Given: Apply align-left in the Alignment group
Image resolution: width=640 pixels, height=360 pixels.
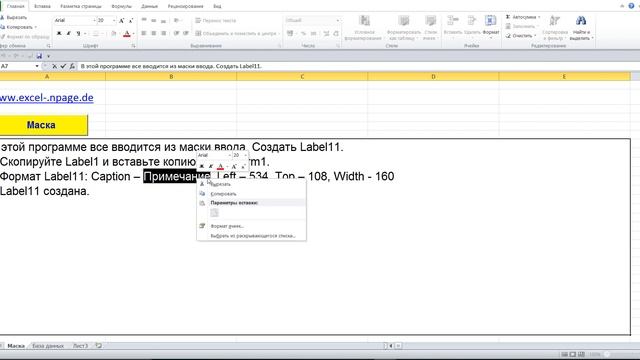Looking at the screenshot, I should click(x=144, y=33).
